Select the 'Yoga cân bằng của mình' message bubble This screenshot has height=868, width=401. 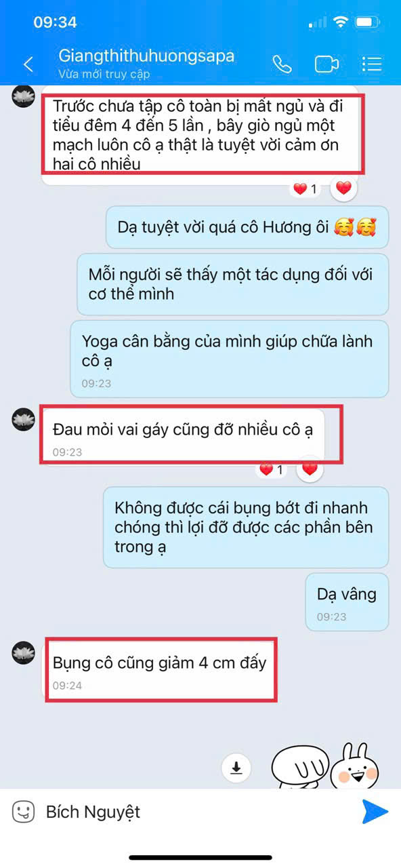click(230, 359)
